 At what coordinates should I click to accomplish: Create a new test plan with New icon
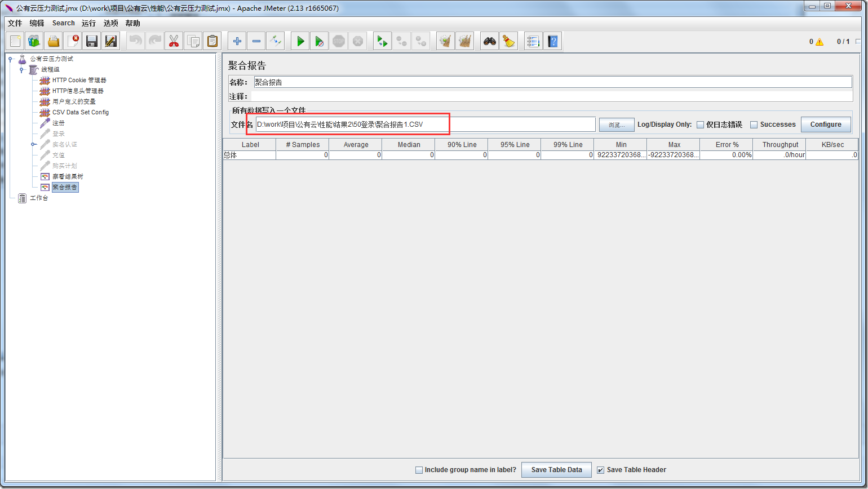click(16, 41)
